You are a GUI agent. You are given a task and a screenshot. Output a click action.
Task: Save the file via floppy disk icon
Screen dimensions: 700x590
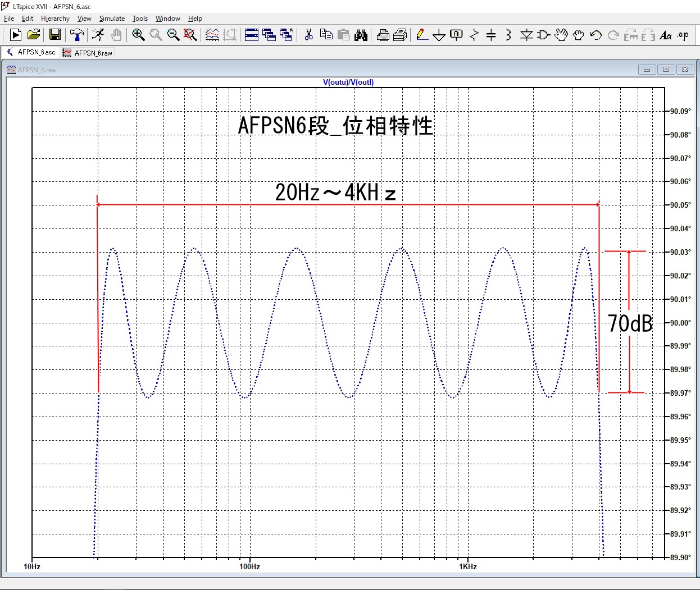[x=55, y=35]
